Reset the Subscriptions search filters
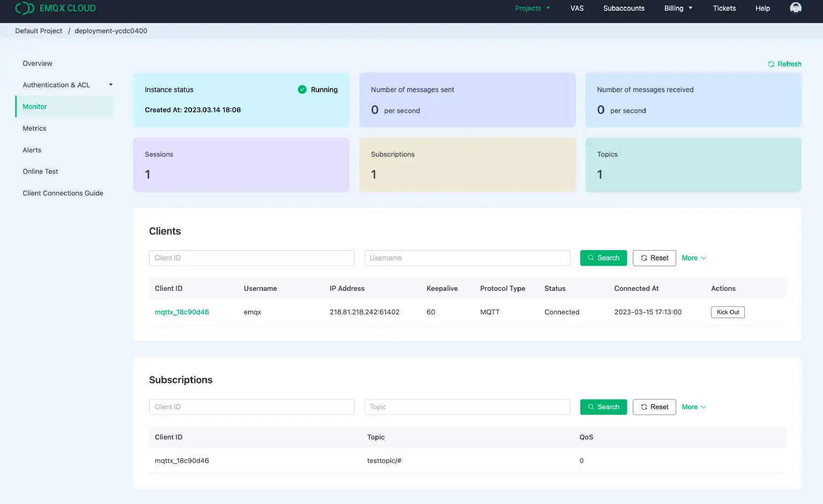The image size is (823, 504). coord(654,407)
